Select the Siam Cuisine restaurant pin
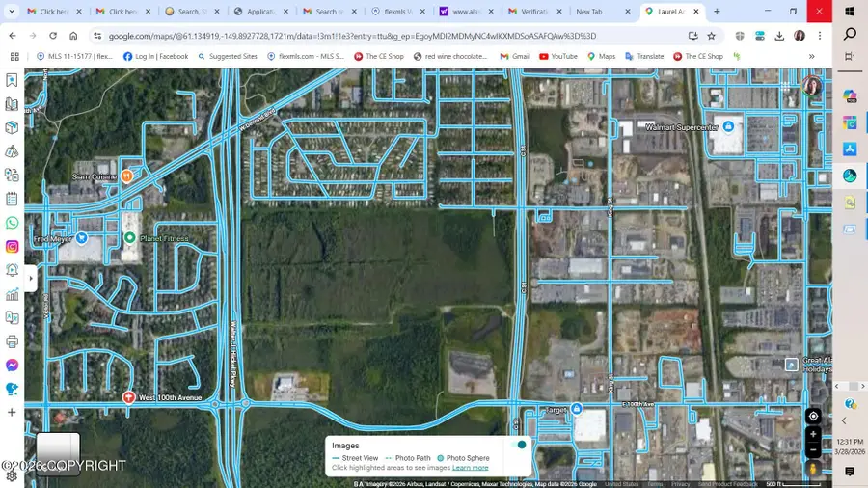 coord(126,176)
